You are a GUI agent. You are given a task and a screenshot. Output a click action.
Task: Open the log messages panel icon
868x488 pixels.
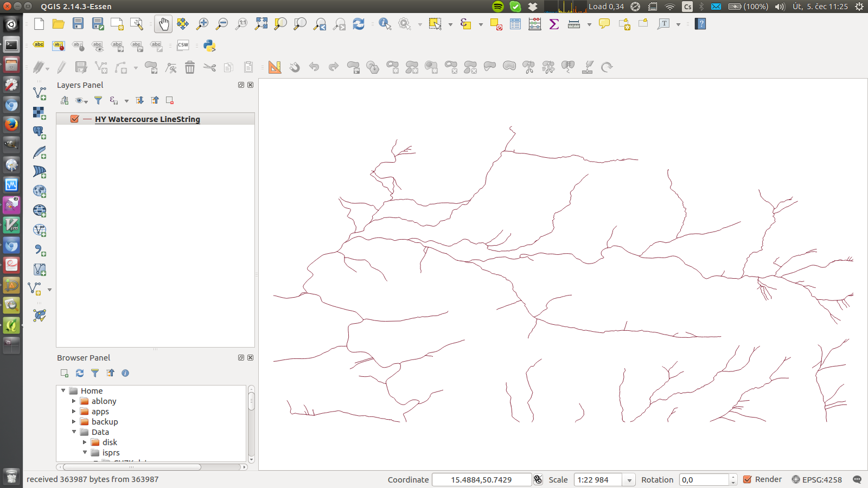(x=857, y=479)
